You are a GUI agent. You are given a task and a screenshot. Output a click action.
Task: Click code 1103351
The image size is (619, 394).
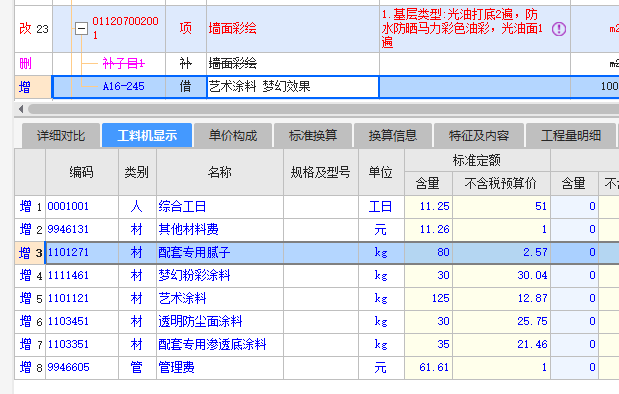coord(68,344)
